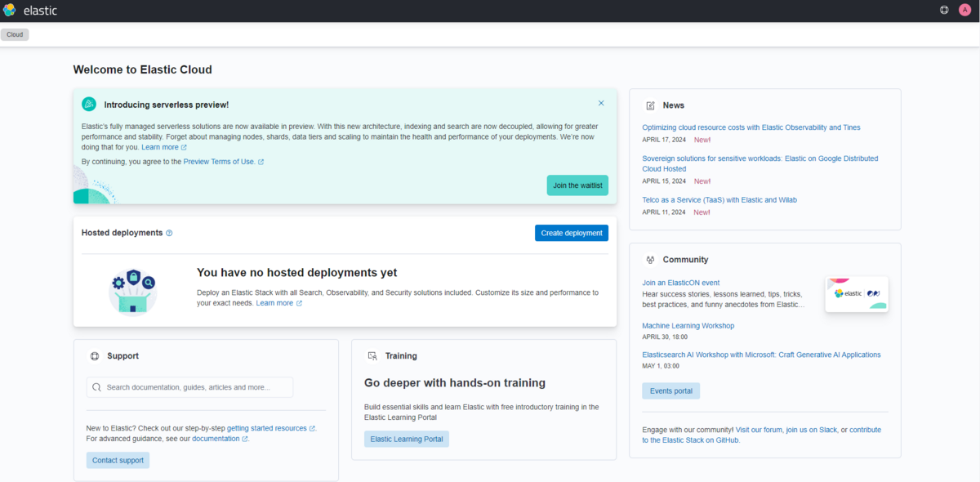Open Sovereign solutions for sensitive workloads article
Screen dimensions: 980x482
(x=760, y=163)
